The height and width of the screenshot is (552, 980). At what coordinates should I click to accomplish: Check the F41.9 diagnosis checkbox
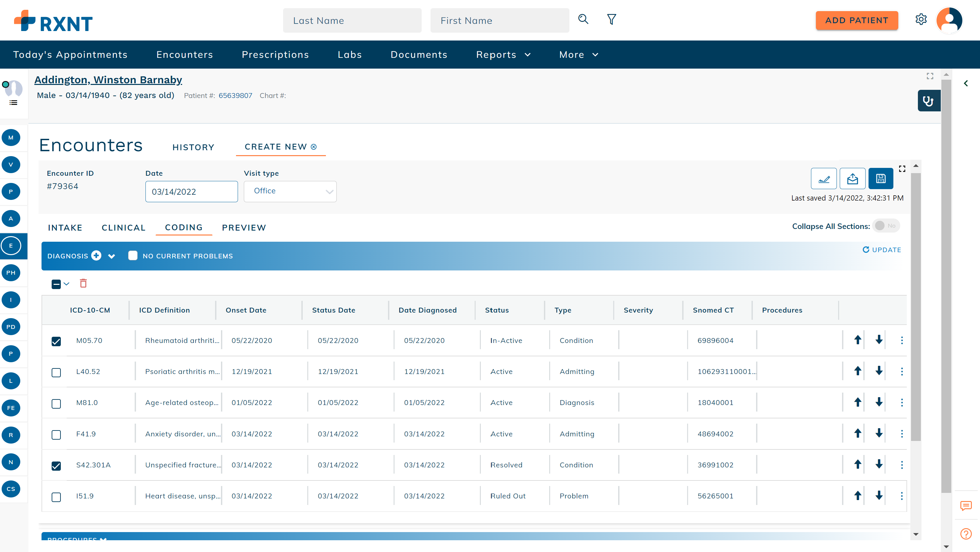pyautogui.click(x=56, y=434)
